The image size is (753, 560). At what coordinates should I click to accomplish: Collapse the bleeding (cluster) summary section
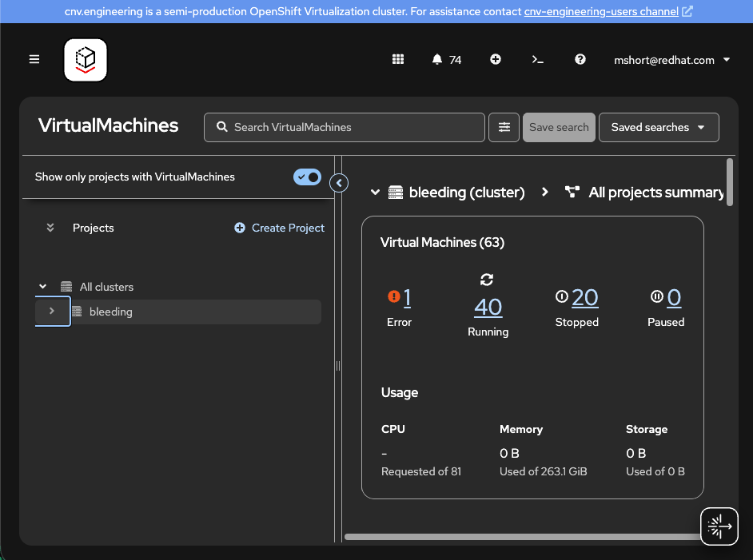(x=374, y=193)
